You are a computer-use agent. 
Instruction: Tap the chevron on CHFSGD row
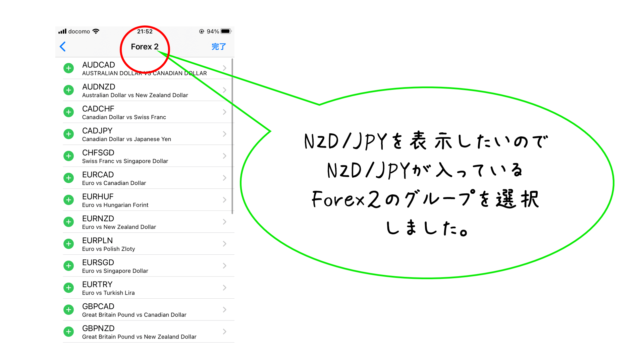pyautogui.click(x=225, y=156)
